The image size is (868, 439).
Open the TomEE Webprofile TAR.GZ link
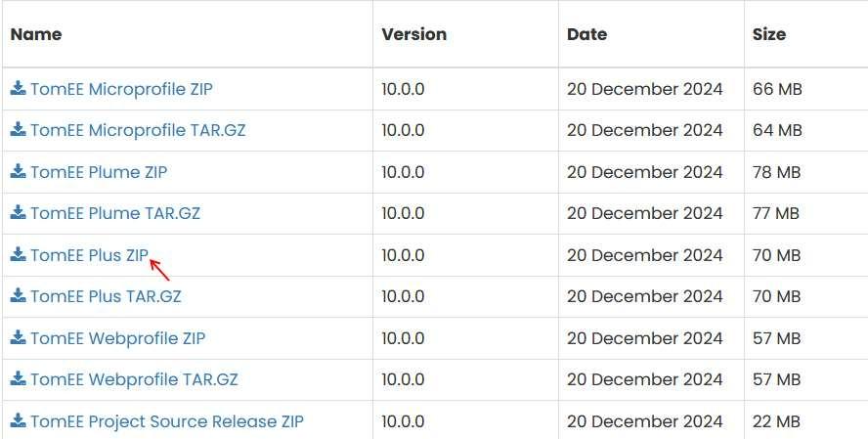point(134,379)
